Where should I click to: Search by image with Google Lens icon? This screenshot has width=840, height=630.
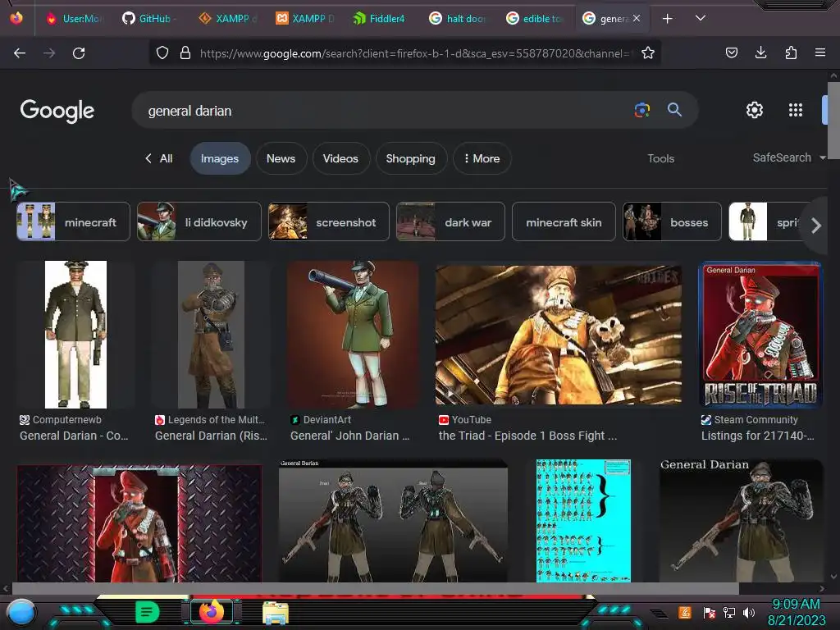(642, 110)
